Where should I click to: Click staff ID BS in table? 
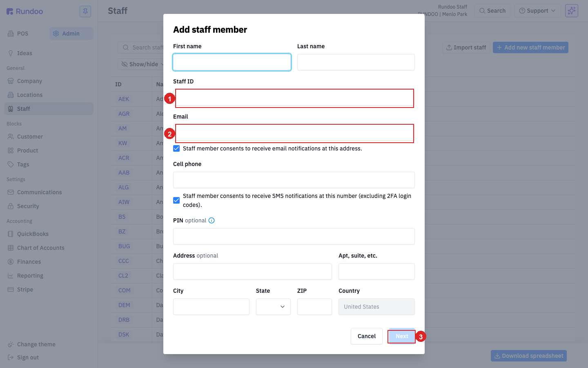(122, 217)
